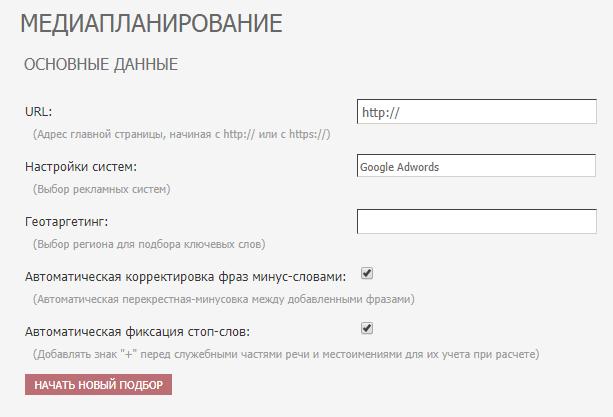Click the hint about adding "+" sign

click(286, 354)
